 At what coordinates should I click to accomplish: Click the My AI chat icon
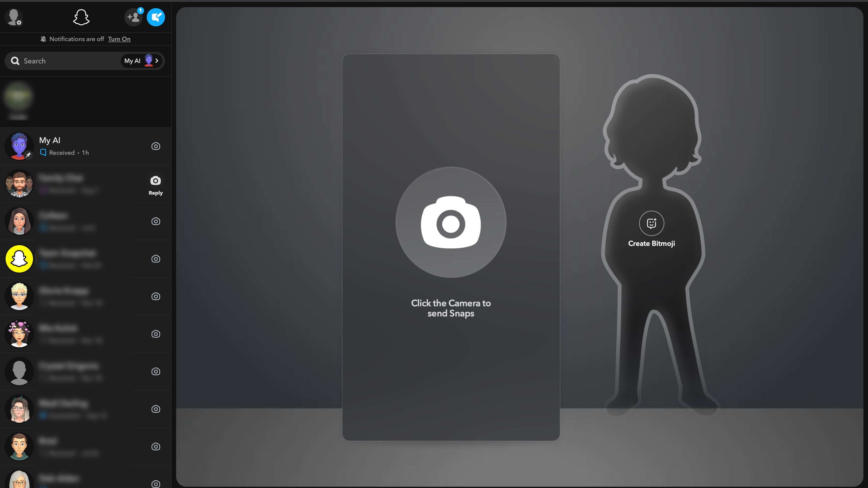[19, 146]
